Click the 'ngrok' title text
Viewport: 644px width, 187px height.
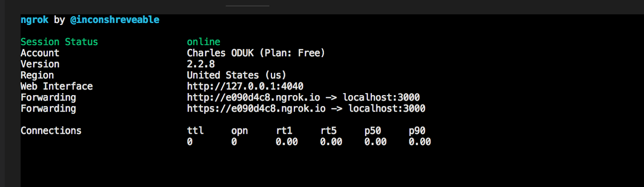coord(35,20)
